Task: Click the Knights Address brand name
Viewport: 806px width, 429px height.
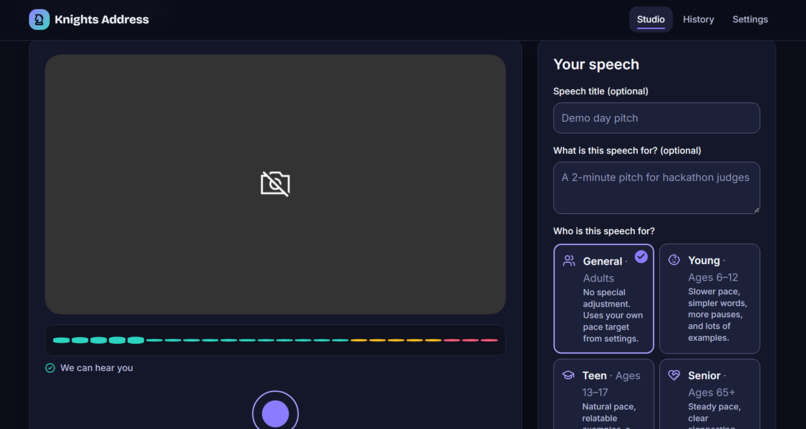Action: [102, 20]
